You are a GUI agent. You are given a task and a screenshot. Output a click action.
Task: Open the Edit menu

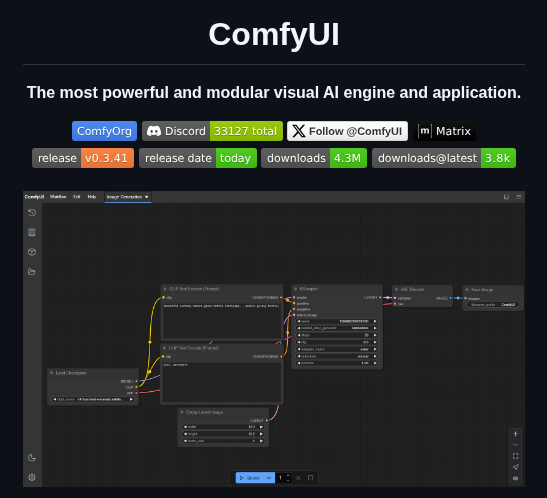tap(77, 197)
